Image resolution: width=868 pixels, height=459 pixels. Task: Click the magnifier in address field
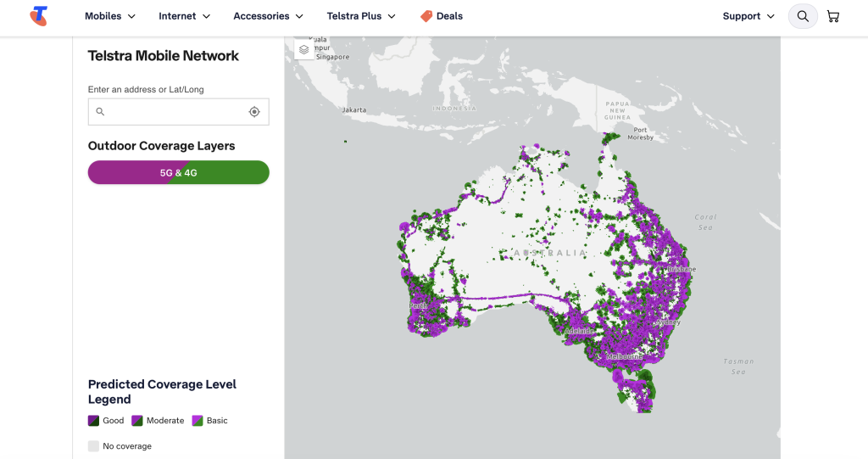(x=100, y=112)
